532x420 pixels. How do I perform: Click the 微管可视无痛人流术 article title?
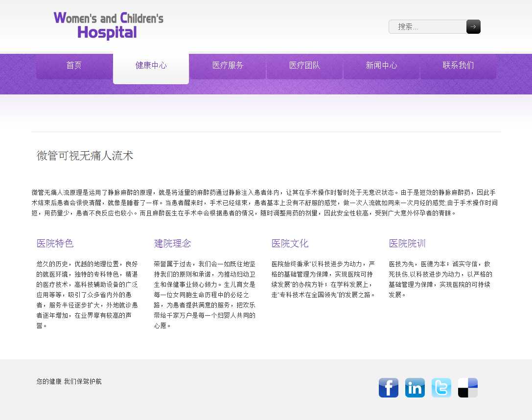[x=85, y=156]
